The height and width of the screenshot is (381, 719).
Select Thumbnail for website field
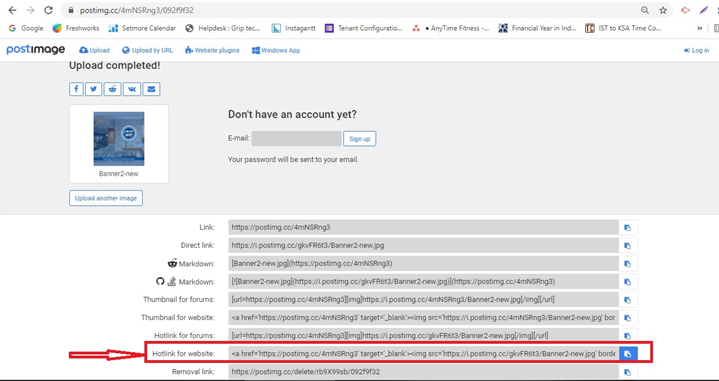tap(424, 317)
